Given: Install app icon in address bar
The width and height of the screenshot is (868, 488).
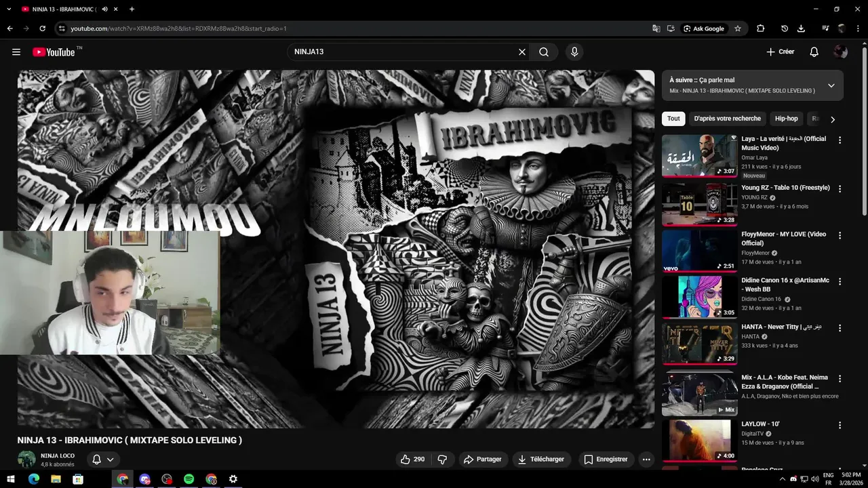Looking at the screenshot, I should pos(671,28).
